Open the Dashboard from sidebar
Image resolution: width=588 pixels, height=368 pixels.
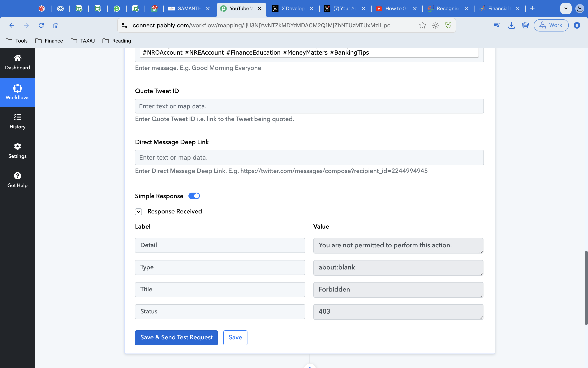click(18, 63)
